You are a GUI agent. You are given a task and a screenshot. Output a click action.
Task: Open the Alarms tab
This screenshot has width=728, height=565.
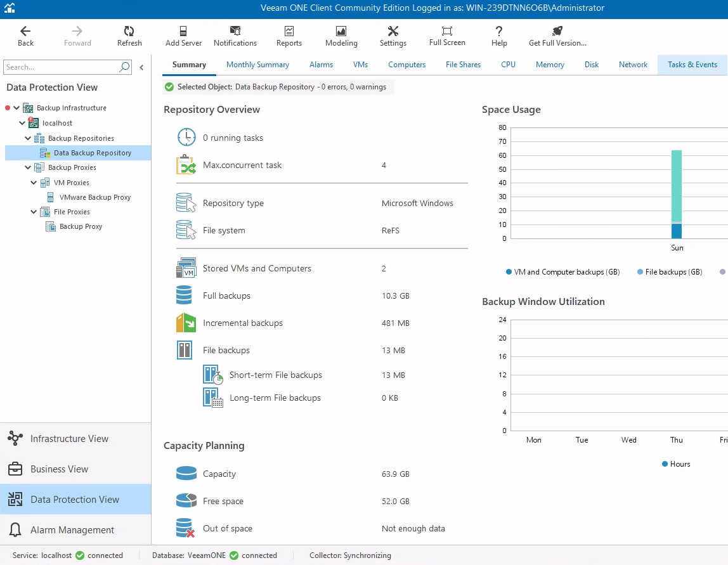(x=322, y=65)
